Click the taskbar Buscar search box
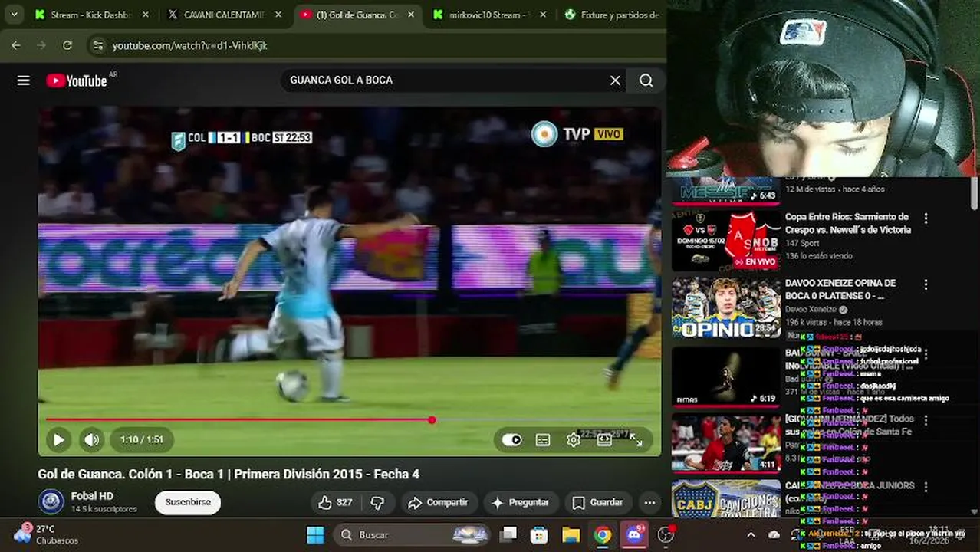The image size is (980, 552). [412, 534]
